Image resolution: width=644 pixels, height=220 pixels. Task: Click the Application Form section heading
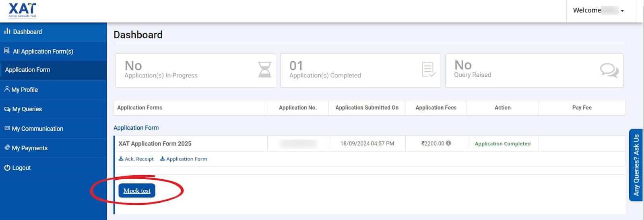point(136,128)
